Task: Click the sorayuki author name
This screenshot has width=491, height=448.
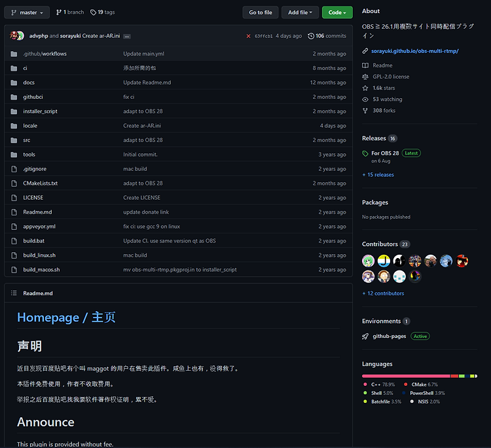Action: coord(70,36)
